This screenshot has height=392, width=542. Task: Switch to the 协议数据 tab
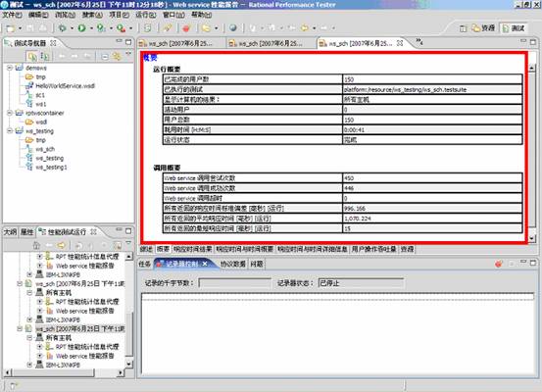(233, 264)
